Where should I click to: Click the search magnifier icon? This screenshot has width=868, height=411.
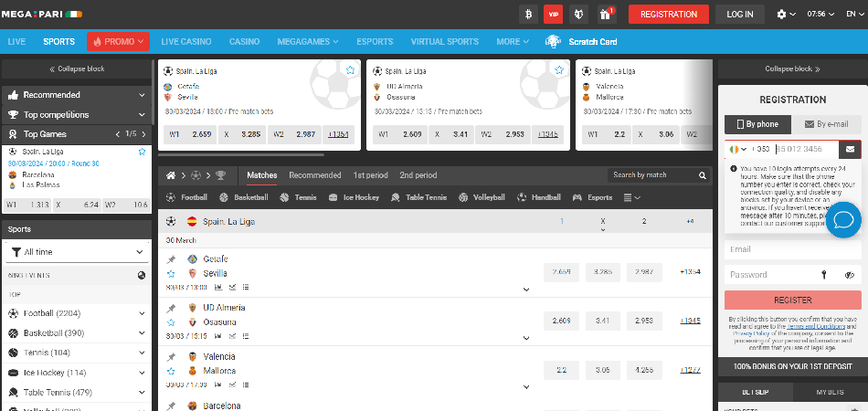click(703, 175)
